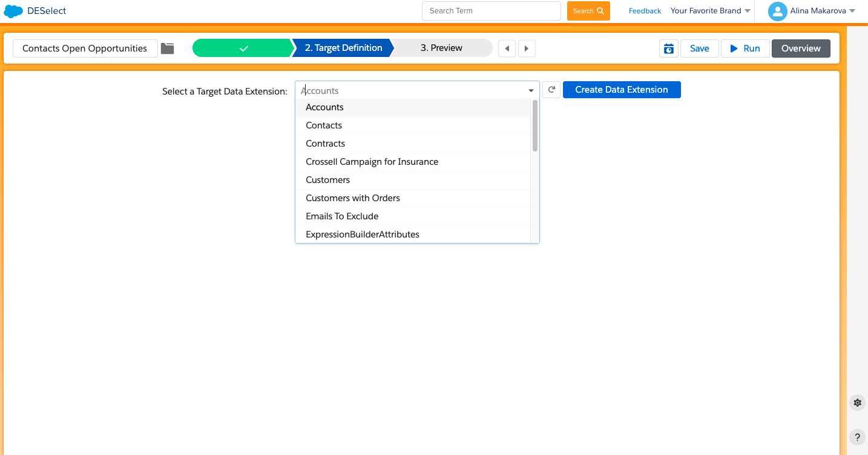Select Contacts from the dropdown list
Image resolution: width=868 pixels, height=455 pixels.
coord(324,125)
